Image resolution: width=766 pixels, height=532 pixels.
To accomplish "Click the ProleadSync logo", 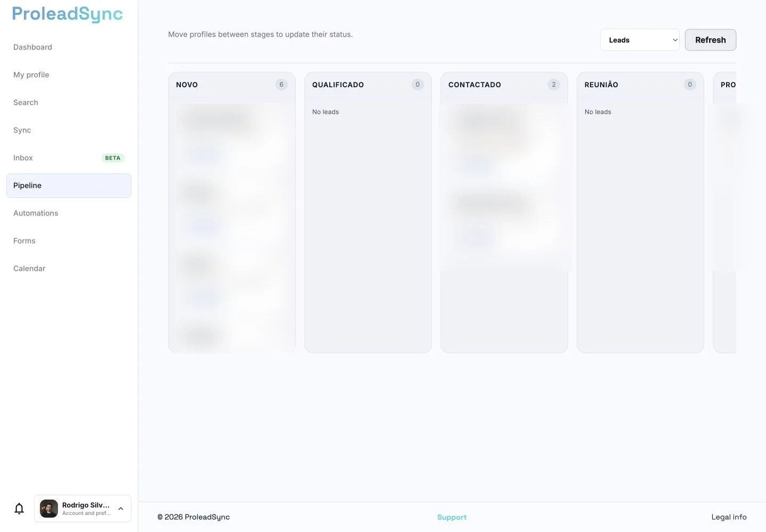I will click(x=68, y=14).
